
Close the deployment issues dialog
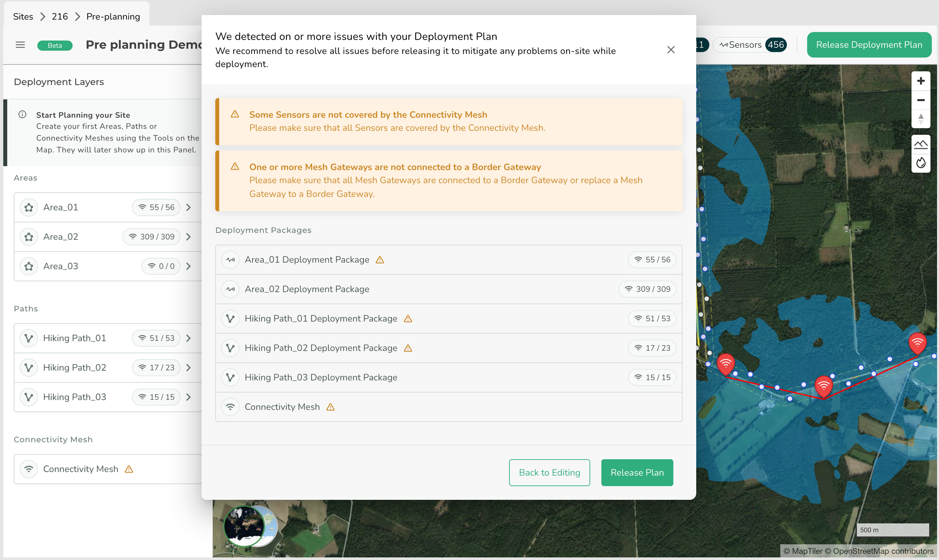coord(671,50)
